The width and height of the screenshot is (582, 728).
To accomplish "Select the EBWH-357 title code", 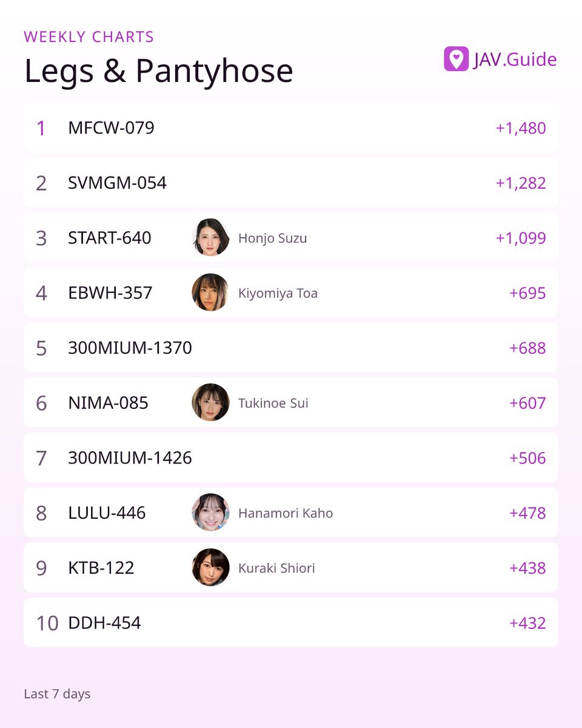I will pos(110,293).
